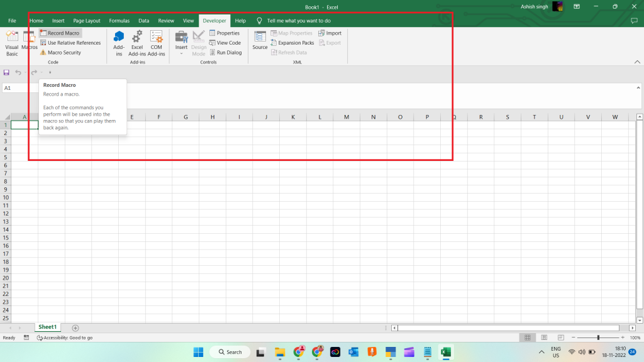
Task: Click Run Dialog
Action: coord(226,53)
